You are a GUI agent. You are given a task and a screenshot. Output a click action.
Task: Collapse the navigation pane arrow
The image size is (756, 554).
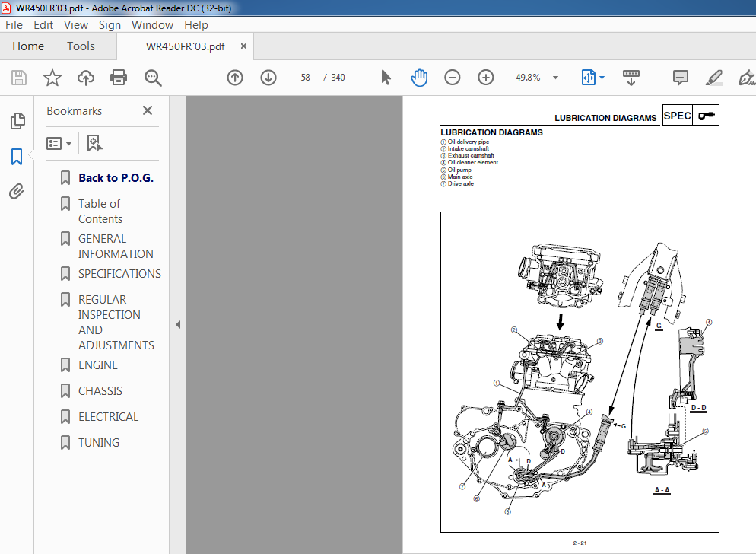[x=178, y=325]
